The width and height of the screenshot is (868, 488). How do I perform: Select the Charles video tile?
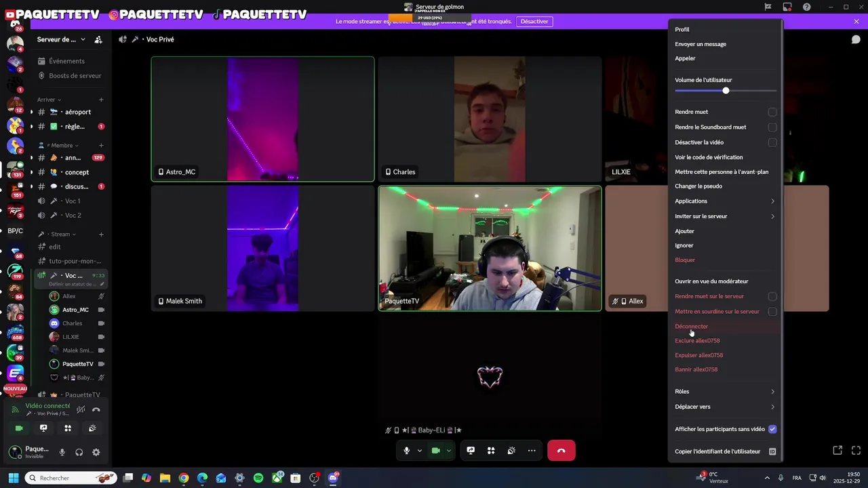tap(490, 119)
